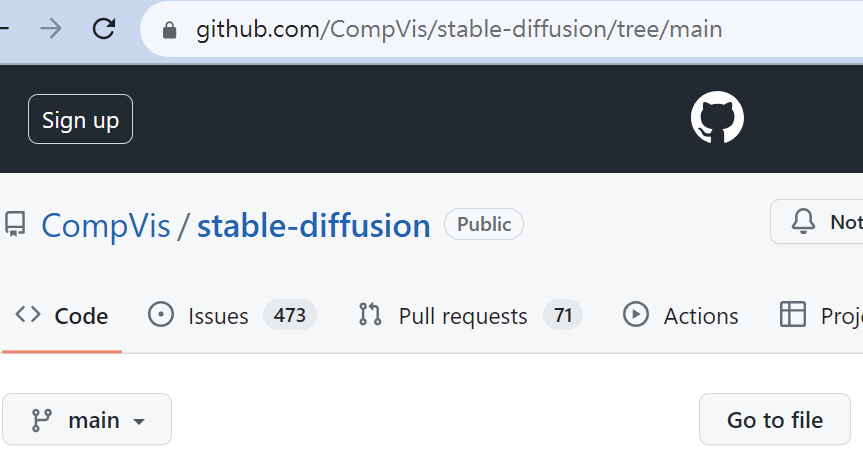
Task: Open the Pull requests tab
Action: click(462, 316)
